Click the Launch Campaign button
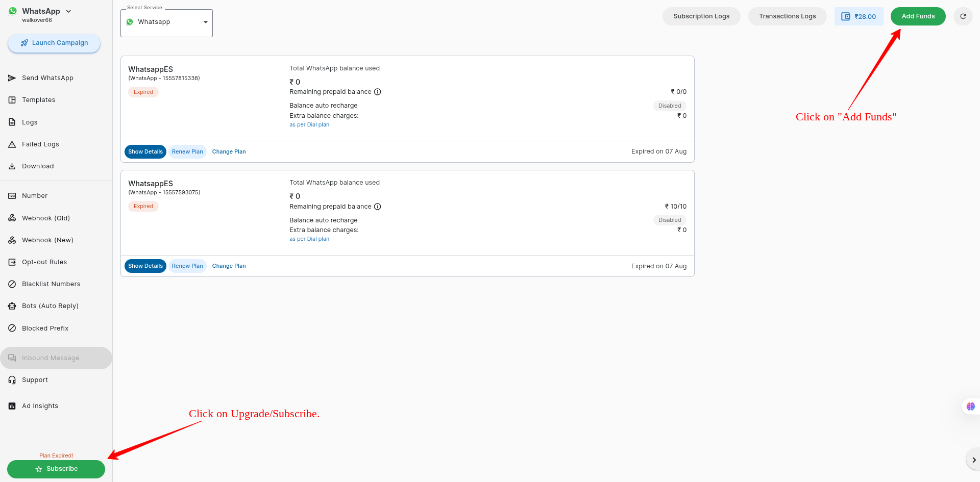Viewport: 980px width, 482px height. coord(54,43)
